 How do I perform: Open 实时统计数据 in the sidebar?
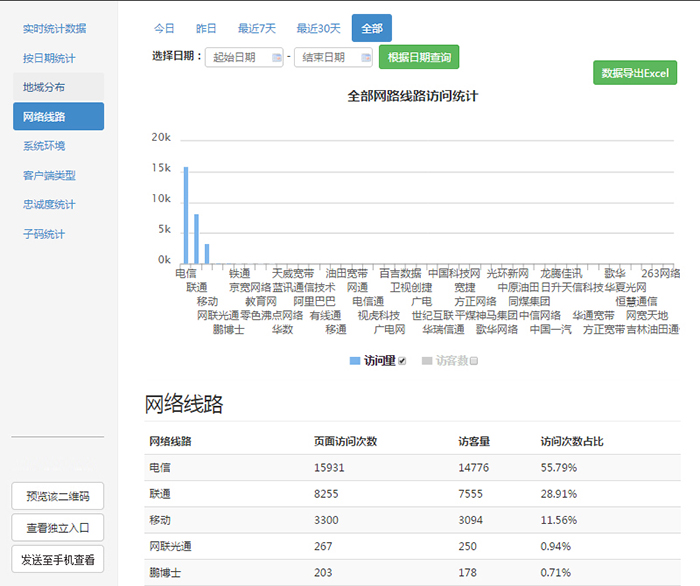(x=55, y=28)
